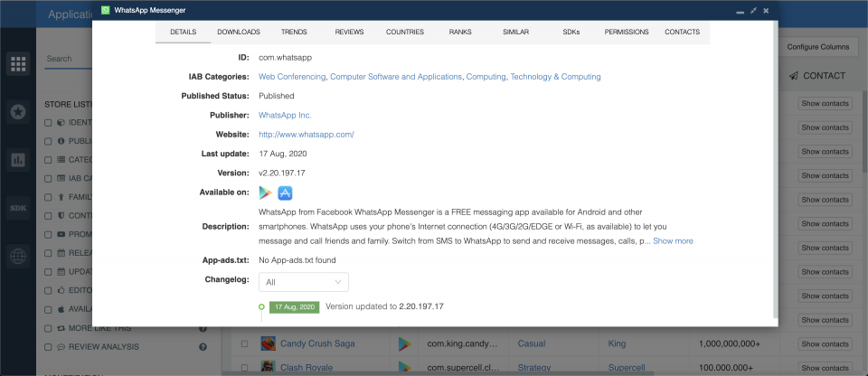Open the Candy Crush Saga app link

coord(317,343)
